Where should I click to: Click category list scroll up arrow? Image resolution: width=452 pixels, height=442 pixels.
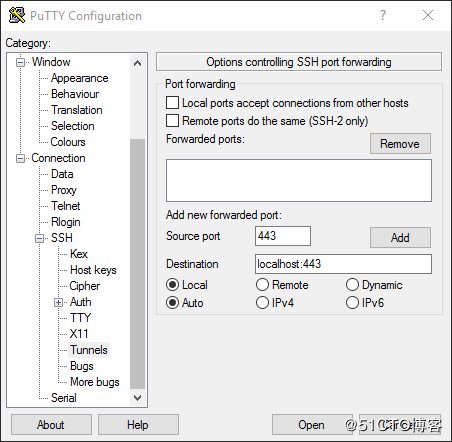[137, 63]
